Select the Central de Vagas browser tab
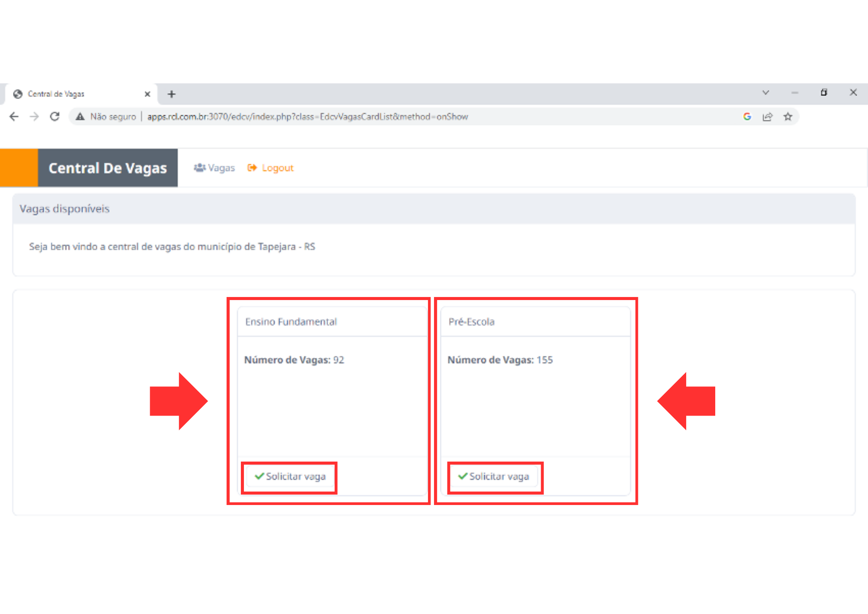 80,94
